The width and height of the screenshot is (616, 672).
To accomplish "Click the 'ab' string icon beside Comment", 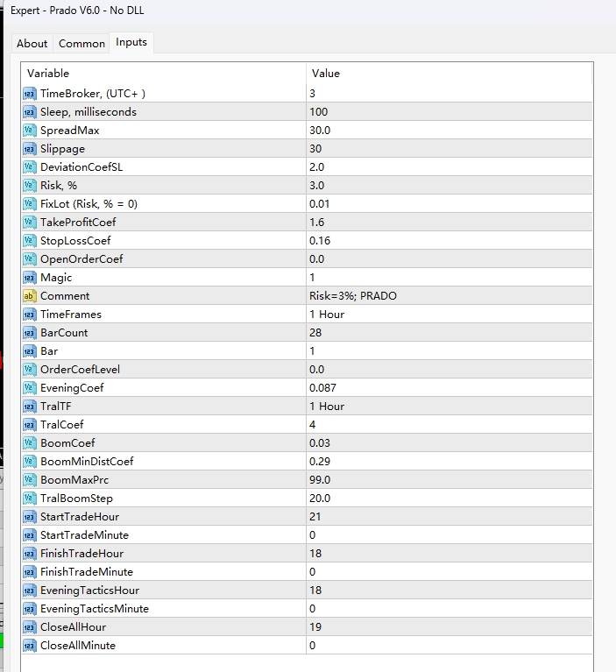I will tap(30, 296).
